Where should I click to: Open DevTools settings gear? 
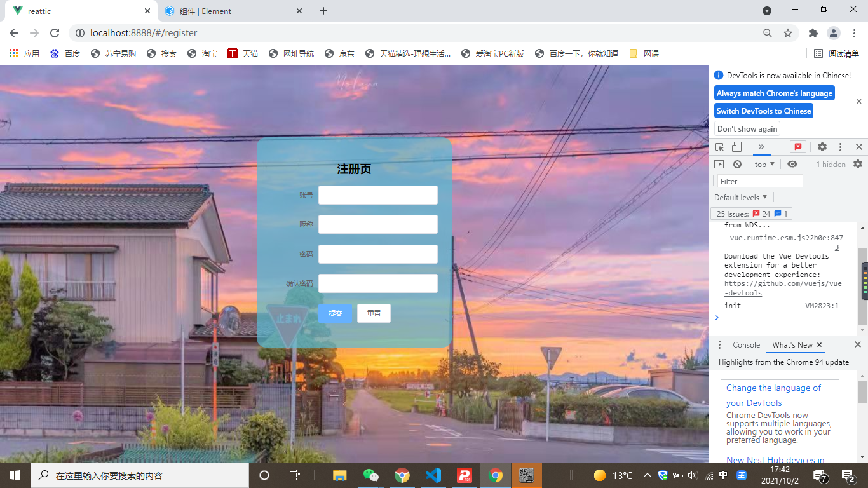[x=822, y=147]
